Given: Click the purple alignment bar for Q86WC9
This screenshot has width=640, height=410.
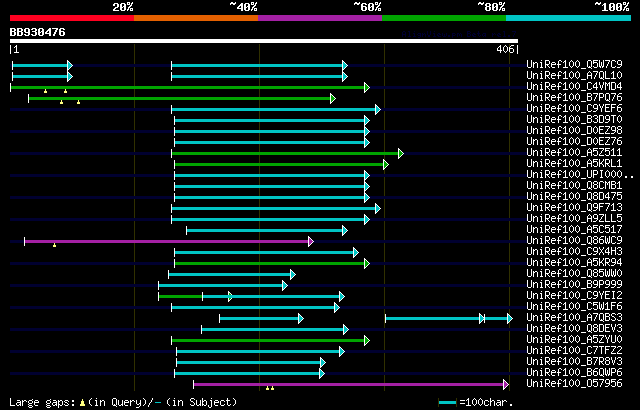Looking at the screenshot, I should tap(169, 242).
